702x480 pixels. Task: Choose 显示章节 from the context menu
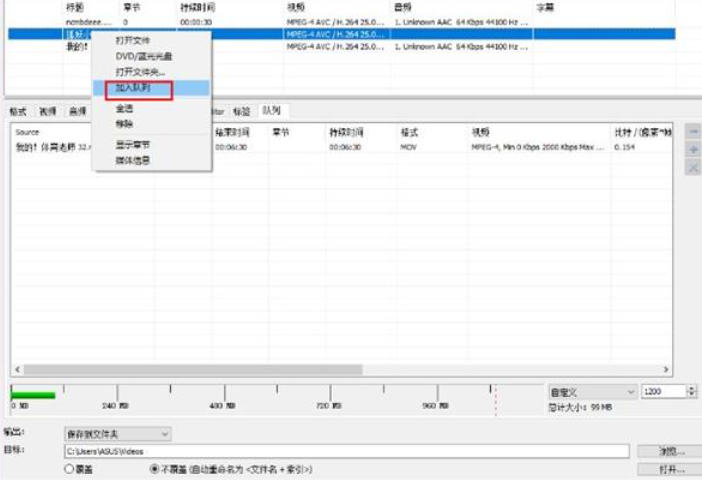coord(133,145)
